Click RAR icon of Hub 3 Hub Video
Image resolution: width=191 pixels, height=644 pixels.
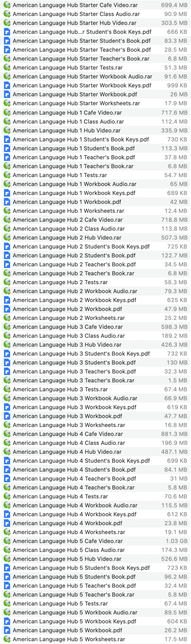click(7, 345)
